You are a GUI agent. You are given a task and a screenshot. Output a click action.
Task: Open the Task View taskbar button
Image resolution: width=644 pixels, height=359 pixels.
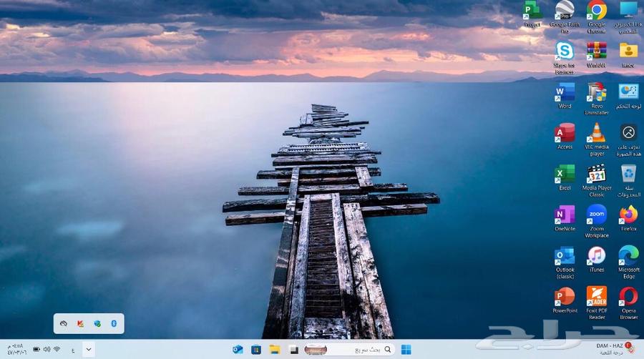point(293,350)
